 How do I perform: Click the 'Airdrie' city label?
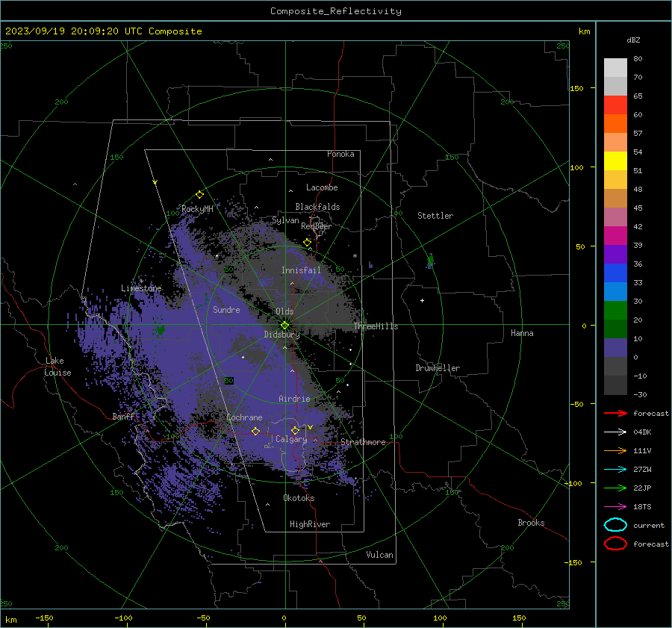point(294,399)
